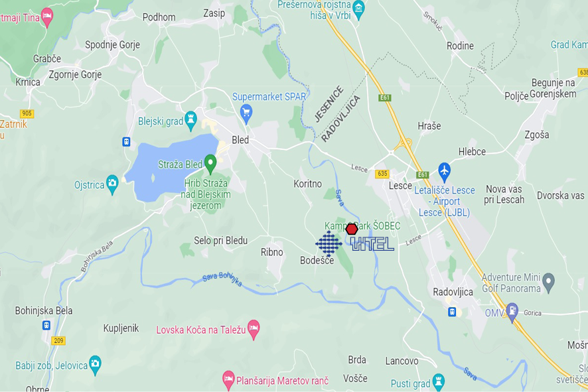Select the Bohinjska Bela train station icon
Image resolution: width=588 pixels, height=392 pixels.
[x=46, y=325]
